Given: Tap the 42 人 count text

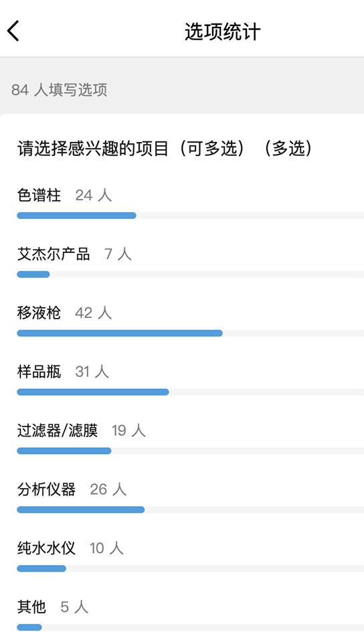Looking at the screenshot, I should pos(94,313).
